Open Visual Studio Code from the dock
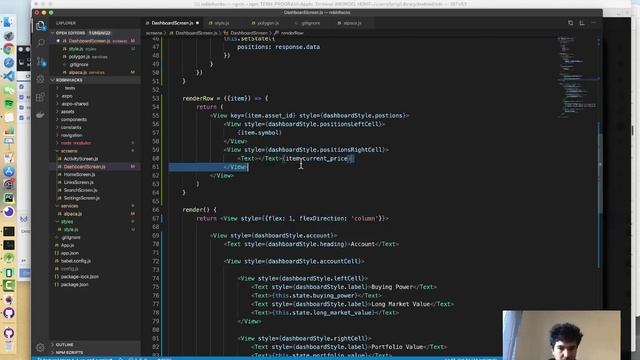Image resolution: width=640 pixels, height=360 pixels. 9,76
